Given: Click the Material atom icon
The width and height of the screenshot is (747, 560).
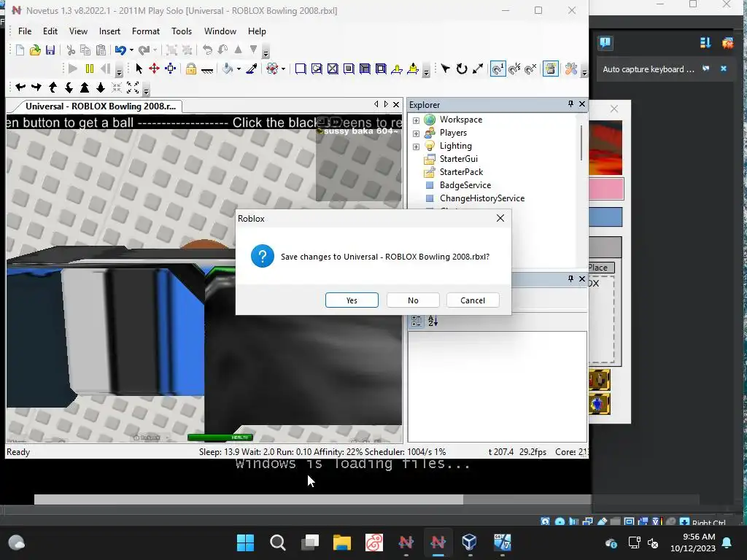Looking at the screenshot, I should tap(272, 69).
